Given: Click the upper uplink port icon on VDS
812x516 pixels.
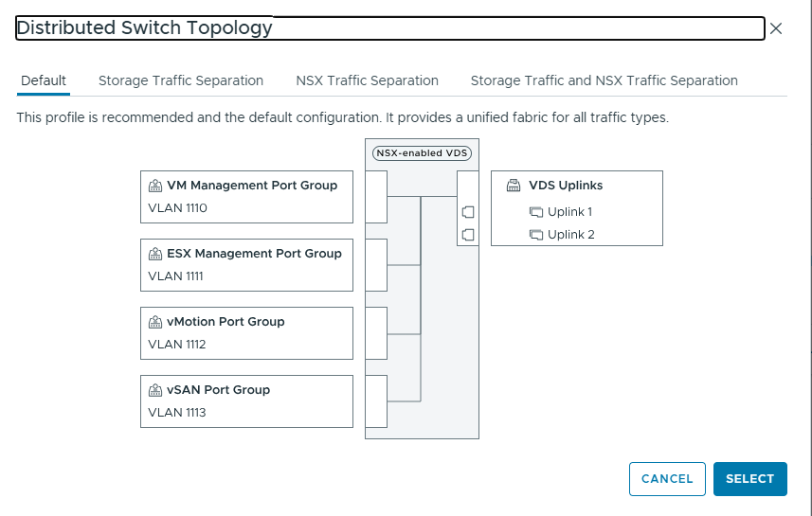Looking at the screenshot, I should (x=467, y=212).
